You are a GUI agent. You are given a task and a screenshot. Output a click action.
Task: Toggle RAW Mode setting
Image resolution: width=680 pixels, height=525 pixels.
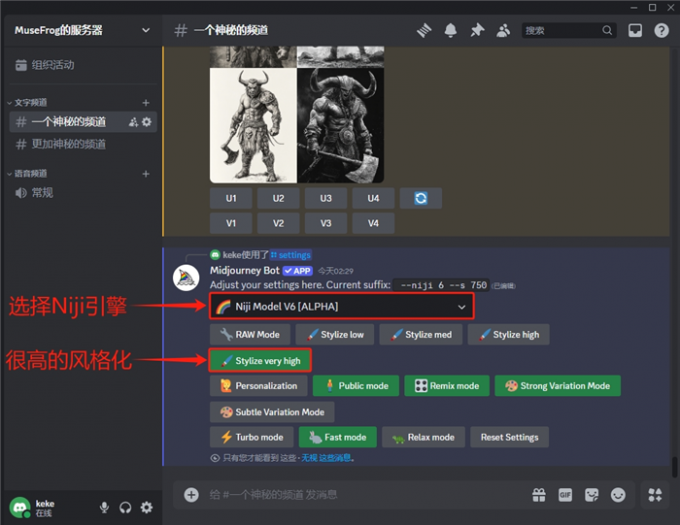250,335
